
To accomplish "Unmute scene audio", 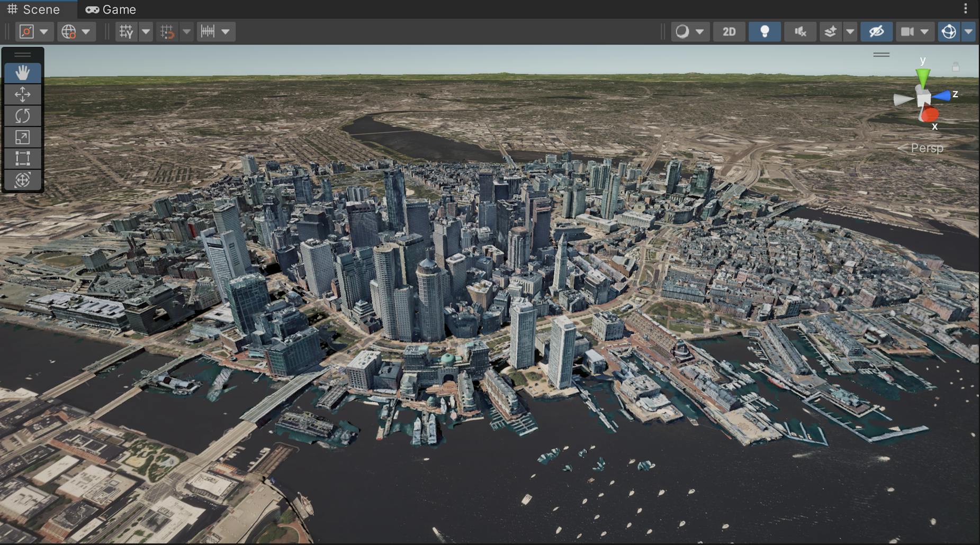I will 800,31.
